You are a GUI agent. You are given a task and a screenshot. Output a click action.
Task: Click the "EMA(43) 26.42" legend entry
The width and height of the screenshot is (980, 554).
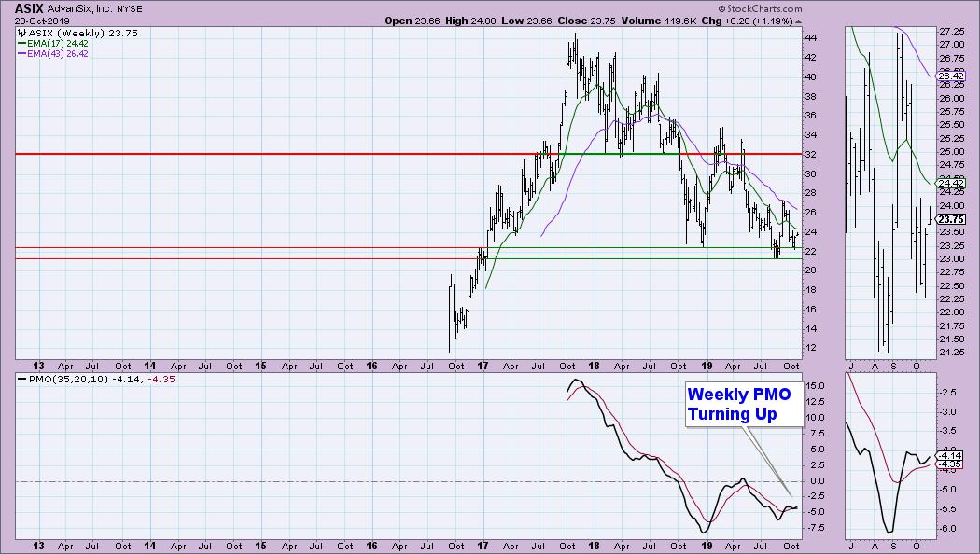coord(58,54)
